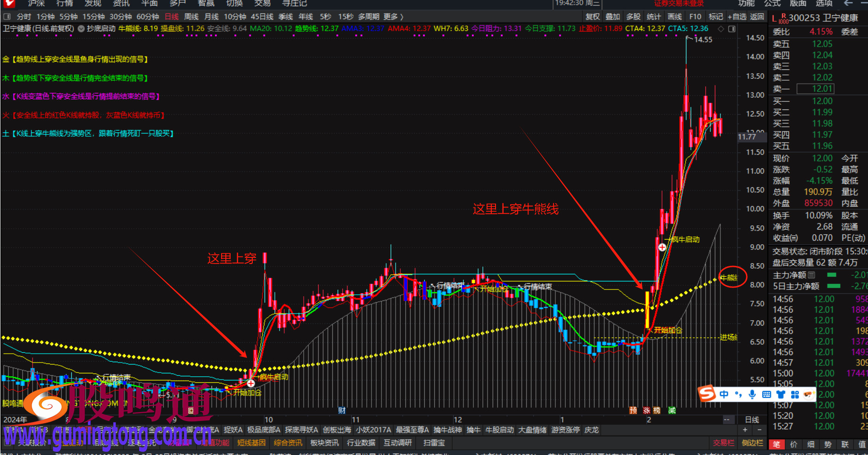Open the indicator dropdown beside 抄底启动

[x=81, y=29]
